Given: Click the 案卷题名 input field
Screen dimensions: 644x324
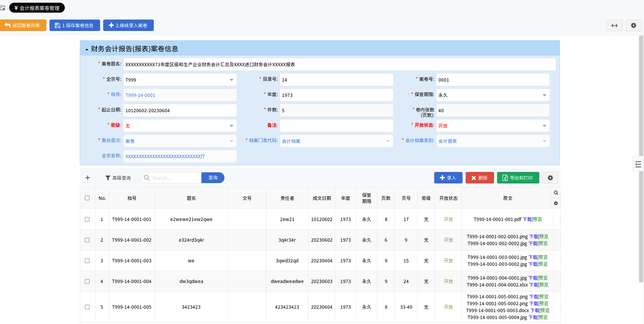Looking at the screenshot, I should point(339,64).
